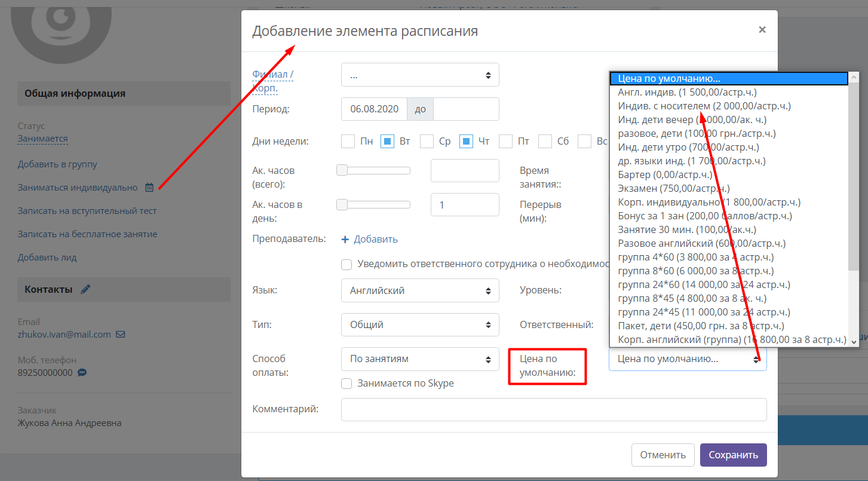Close the Добавление элемента расписания dialog

click(x=762, y=29)
